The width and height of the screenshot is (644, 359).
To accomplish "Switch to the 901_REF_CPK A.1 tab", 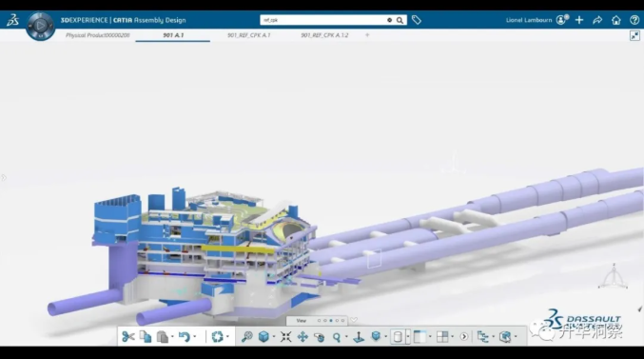I will click(249, 35).
